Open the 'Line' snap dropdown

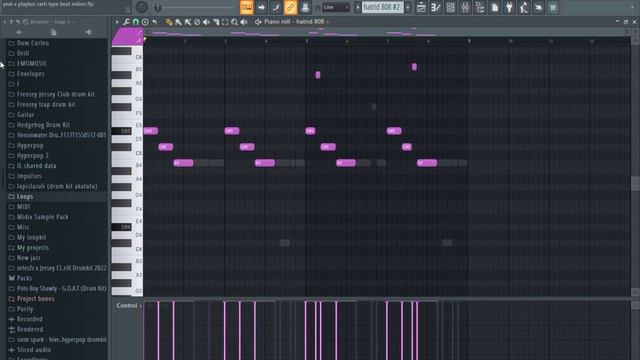[336, 7]
